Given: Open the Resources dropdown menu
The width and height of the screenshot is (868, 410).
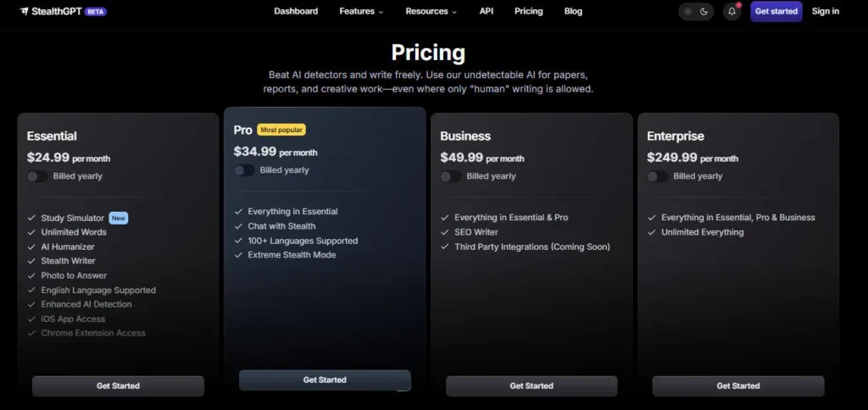Looking at the screenshot, I should coord(431,12).
